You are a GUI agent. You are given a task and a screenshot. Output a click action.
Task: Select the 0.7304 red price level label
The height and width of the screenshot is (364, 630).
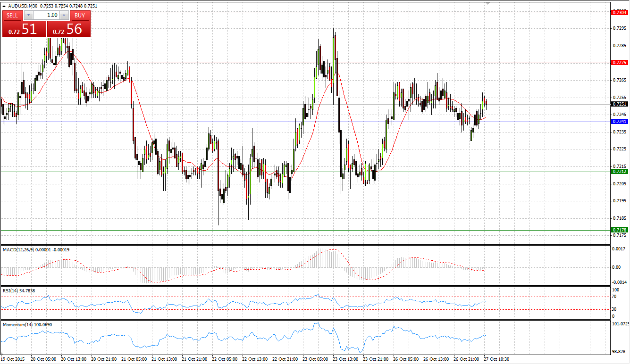(619, 12)
